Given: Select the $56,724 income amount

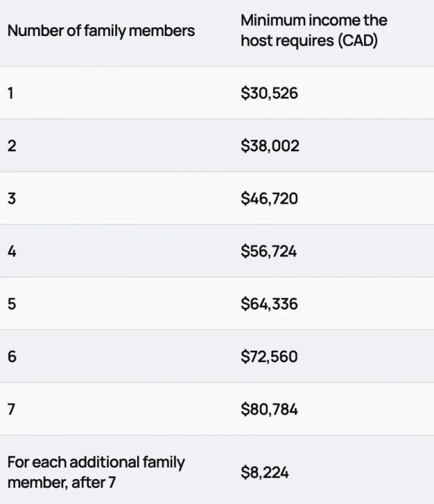Looking at the screenshot, I should (269, 252).
